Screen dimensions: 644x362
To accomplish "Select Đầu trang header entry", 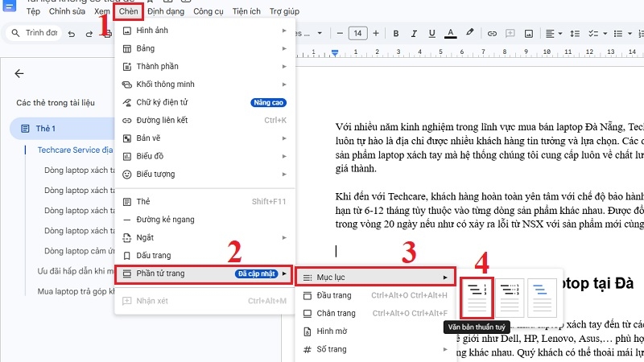I will tap(375, 295).
